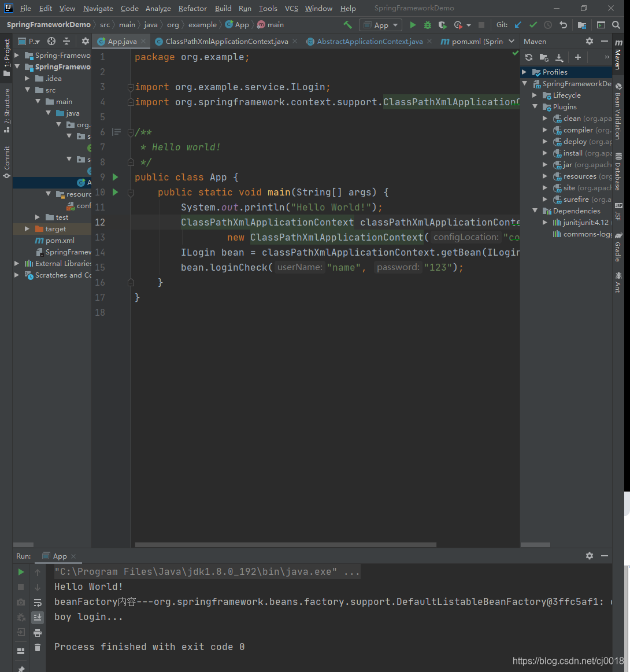This screenshot has width=630, height=672.
Task: Select the install plugin in Maven
Action: point(583,153)
